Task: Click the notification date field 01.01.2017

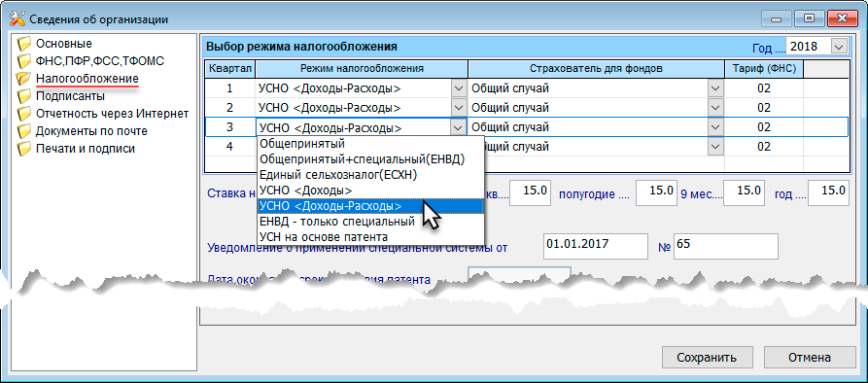Action: point(595,246)
